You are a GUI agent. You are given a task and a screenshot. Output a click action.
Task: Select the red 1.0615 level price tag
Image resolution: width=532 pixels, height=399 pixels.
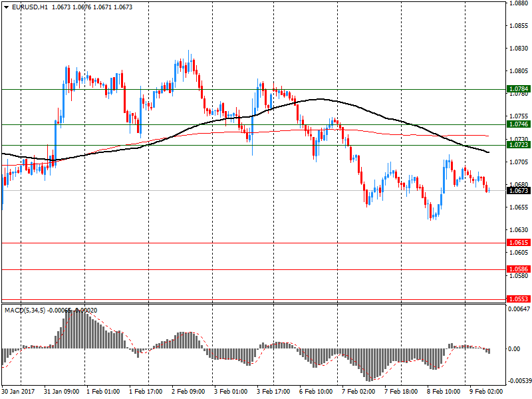point(518,243)
